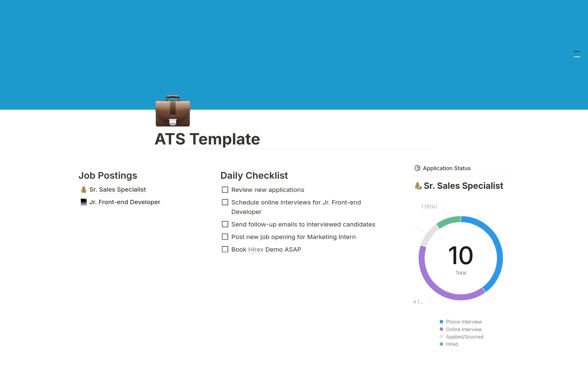Click the purple Online Interview legend swatch
The image size is (588, 367).
coord(441,329)
